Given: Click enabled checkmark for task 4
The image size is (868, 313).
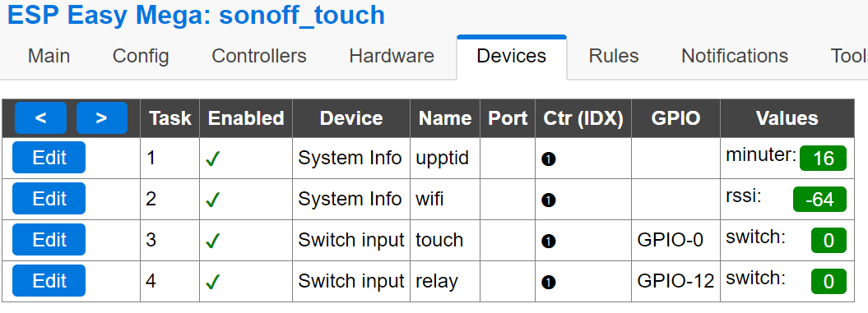Looking at the screenshot, I should [212, 283].
